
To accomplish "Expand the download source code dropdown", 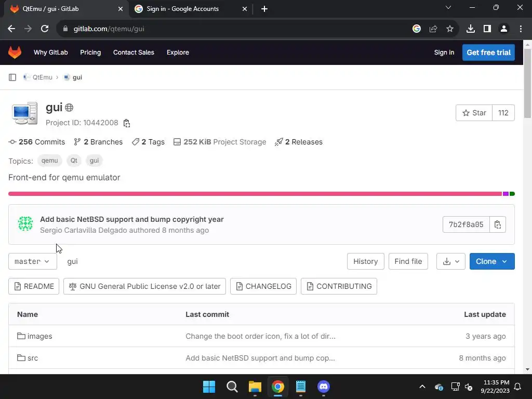I will [x=450, y=261].
